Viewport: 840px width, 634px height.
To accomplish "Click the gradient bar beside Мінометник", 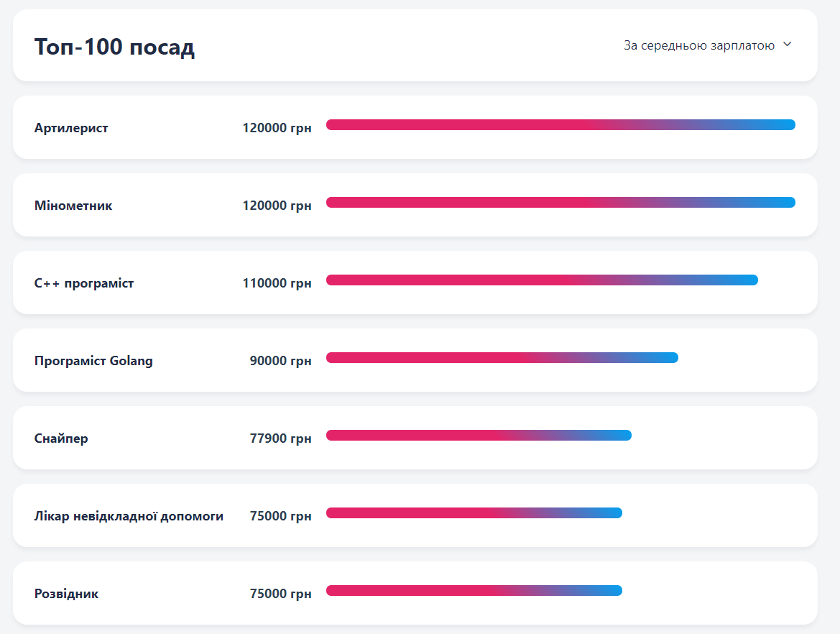I will (560, 202).
